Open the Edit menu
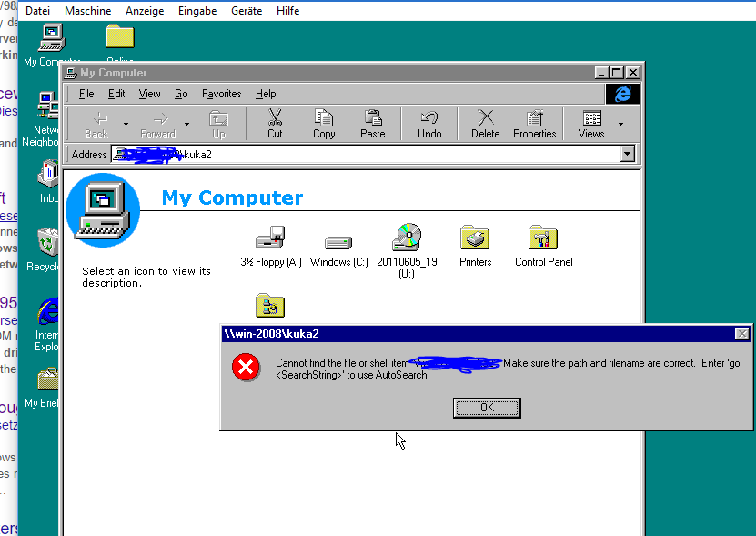Viewport: 756px width, 536px height. (116, 94)
